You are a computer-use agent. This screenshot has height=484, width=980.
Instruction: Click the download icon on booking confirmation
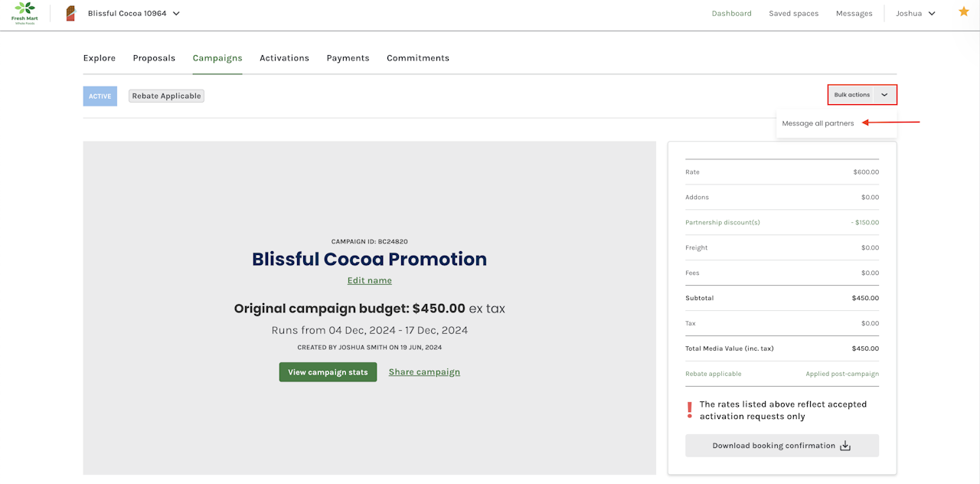point(845,446)
